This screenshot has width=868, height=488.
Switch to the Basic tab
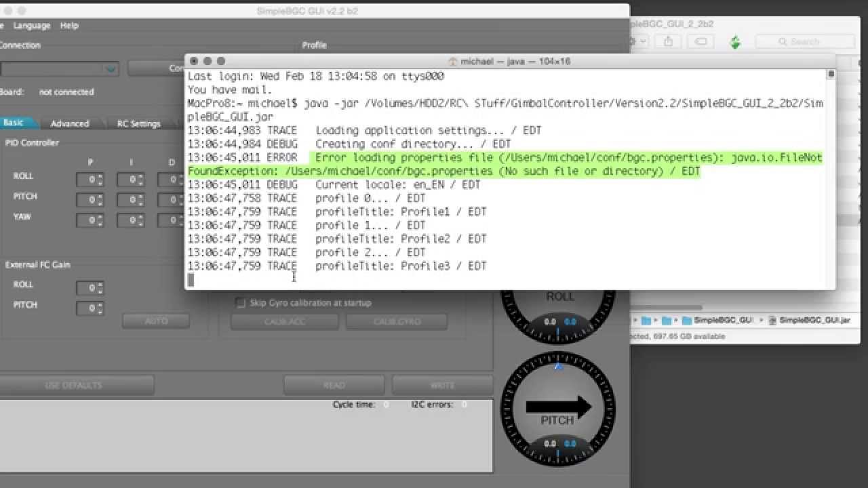14,123
